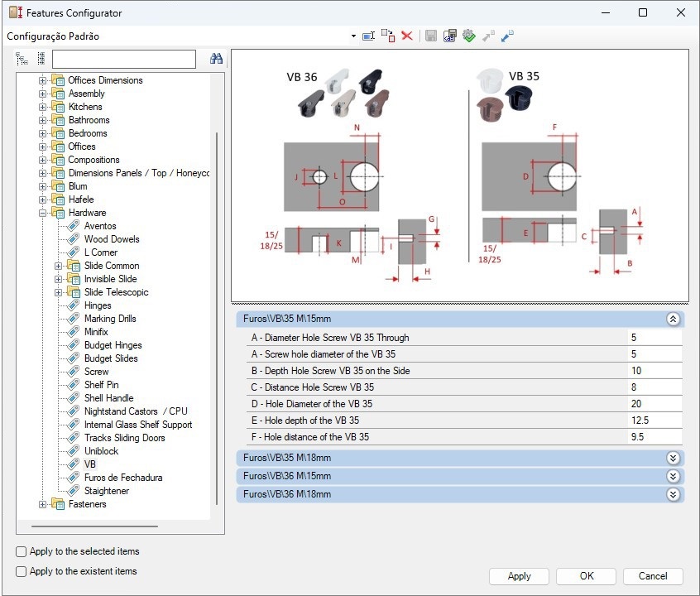700x596 pixels.
Task: Click the VB 36 / VB 35 diagram image
Action: point(460,175)
